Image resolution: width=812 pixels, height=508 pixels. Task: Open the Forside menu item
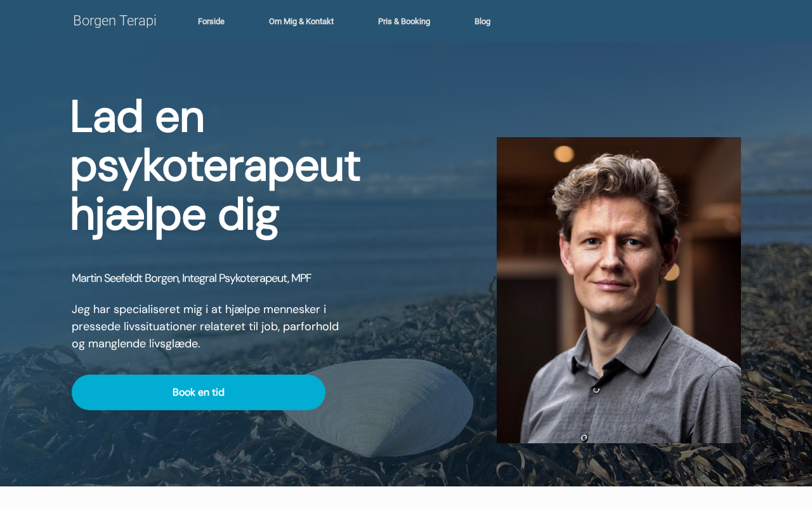211,22
